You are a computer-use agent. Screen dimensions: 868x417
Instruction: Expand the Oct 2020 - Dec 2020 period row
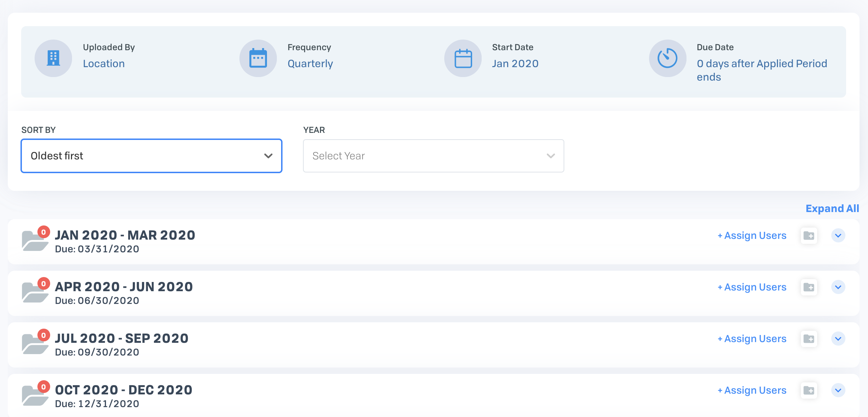[x=838, y=390]
